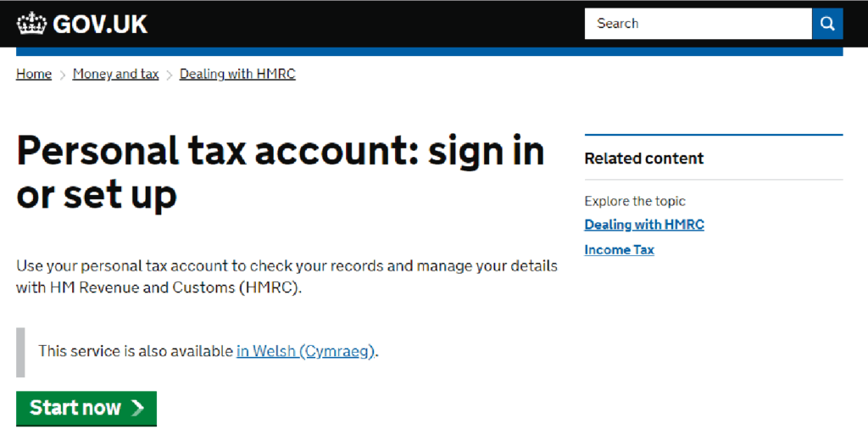The image size is (868, 446).
Task: Open Dealing with HMRC in the breadcrumb trail
Action: (x=237, y=74)
